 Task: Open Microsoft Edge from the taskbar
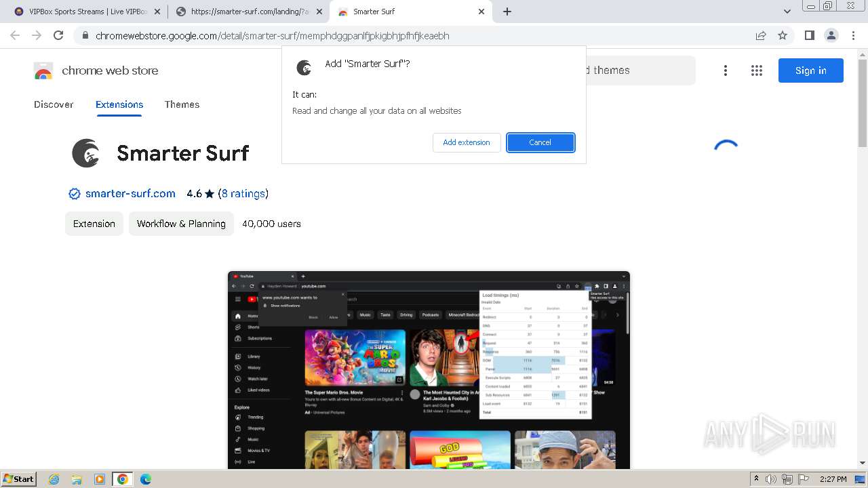tap(146, 479)
